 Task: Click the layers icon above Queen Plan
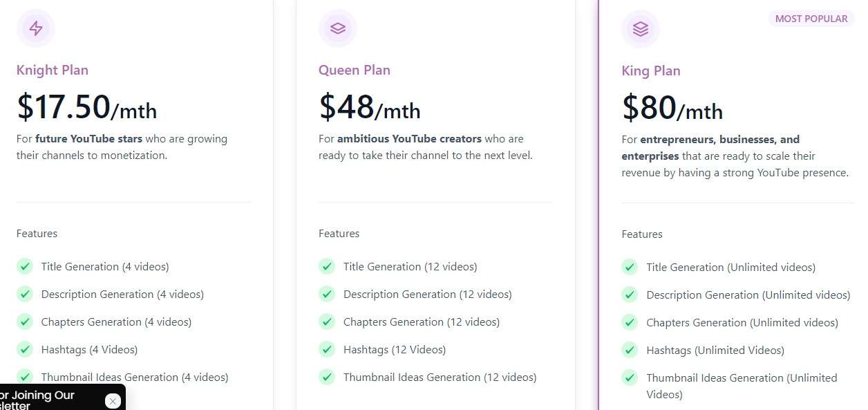click(x=338, y=28)
